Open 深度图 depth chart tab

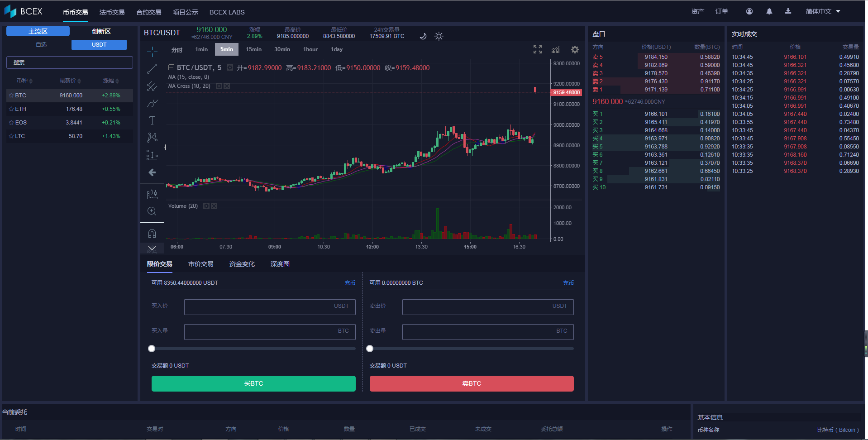(280, 264)
